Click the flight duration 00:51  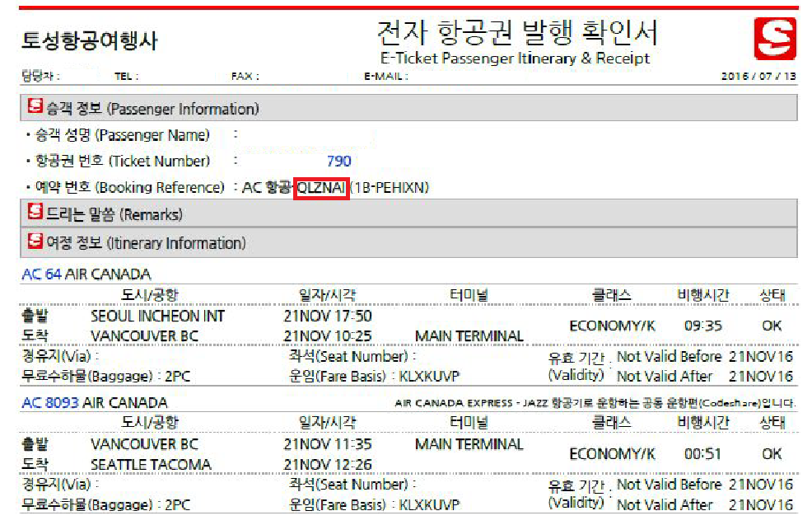(702, 454)
